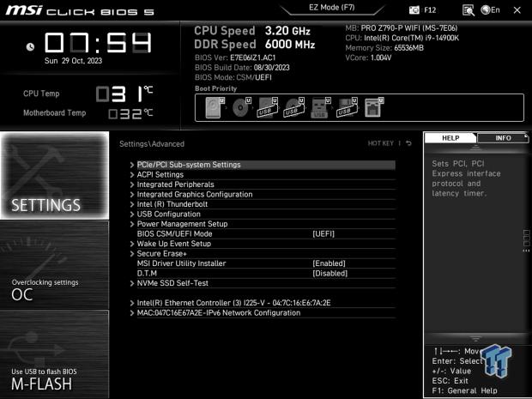
Task: Expand ACPI Settings
Action: pyautogui.click(x=263, y=174)
